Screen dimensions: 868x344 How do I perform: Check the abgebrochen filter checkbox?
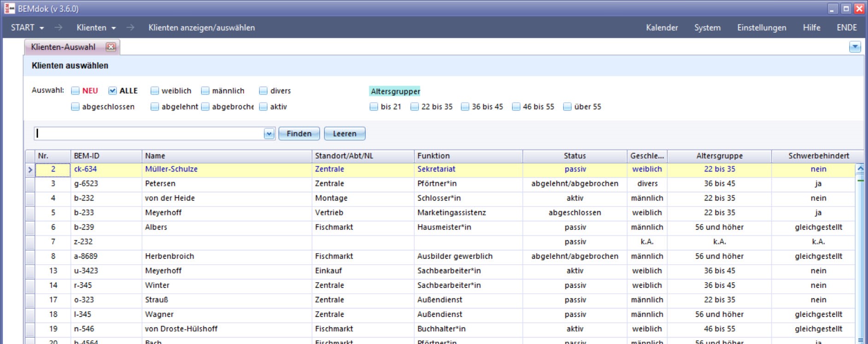point(205,107)
